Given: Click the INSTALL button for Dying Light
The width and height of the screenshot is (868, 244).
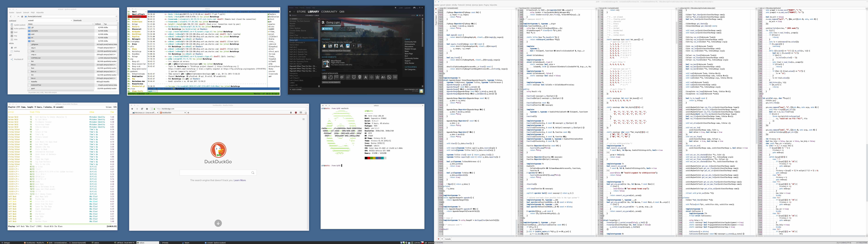Looking at the screenshot, I should (327, 29).
